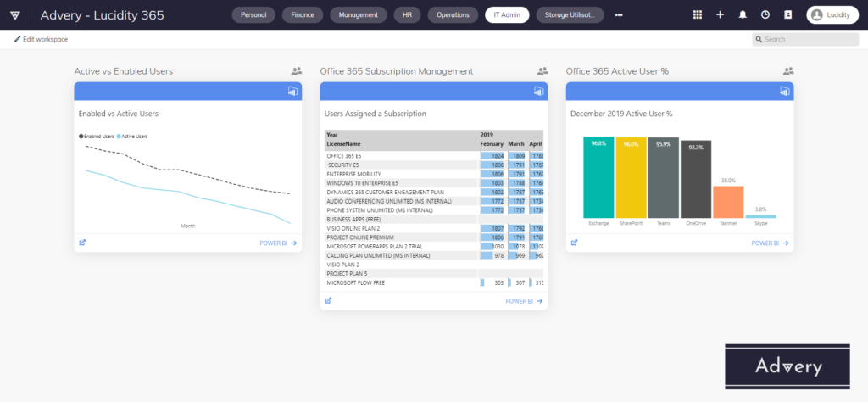Select the small blue Skype bar
Viewport: 868px width, 402px height.
point(760,216)
